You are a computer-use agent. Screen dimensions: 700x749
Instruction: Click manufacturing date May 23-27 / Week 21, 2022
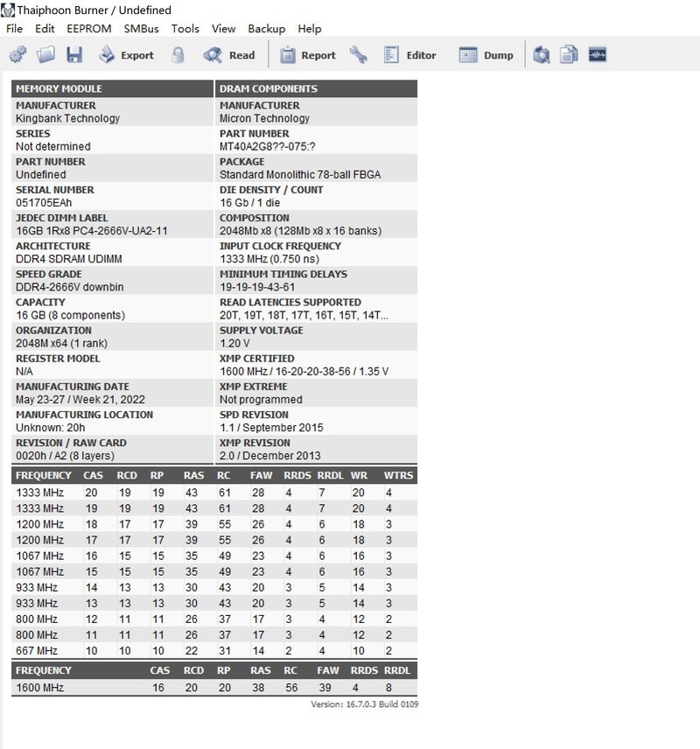(80, 400)
